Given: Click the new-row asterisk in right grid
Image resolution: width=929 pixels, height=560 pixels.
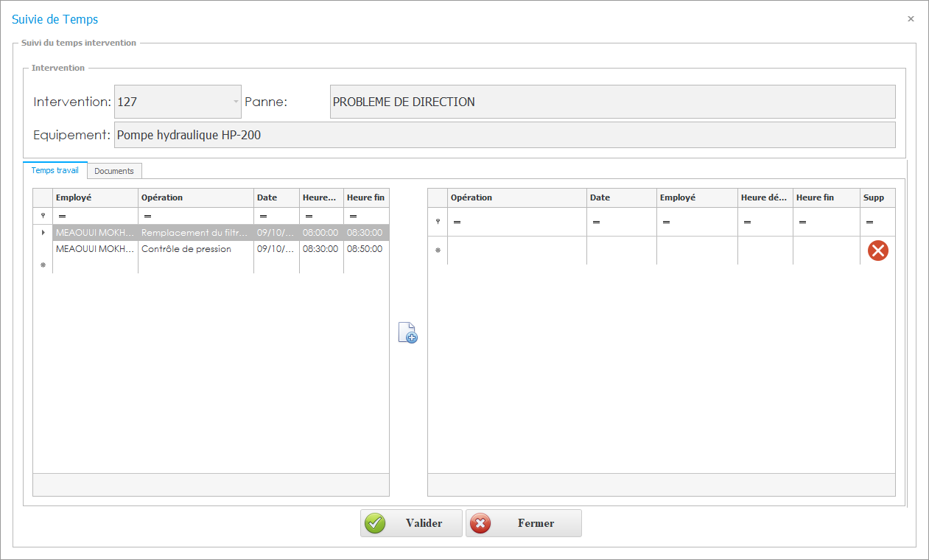Looking at the screenshot, I should (438, 251).
